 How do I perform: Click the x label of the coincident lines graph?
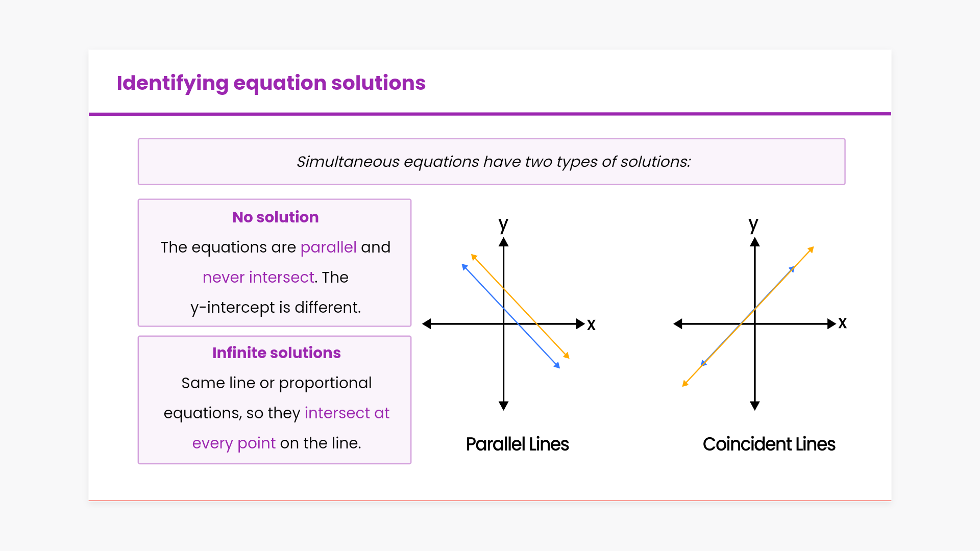click(842, 323)
